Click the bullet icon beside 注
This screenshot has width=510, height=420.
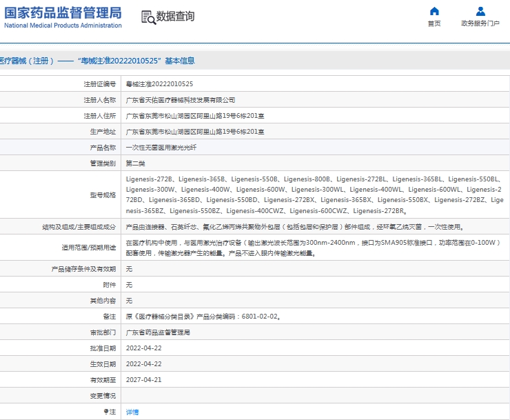coord(105,412)
